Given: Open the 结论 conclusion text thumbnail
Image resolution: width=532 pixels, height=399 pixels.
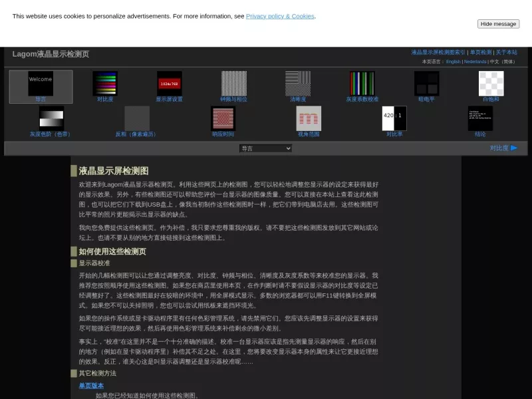Looking at the screenshot, I should [x=480, y=118].
